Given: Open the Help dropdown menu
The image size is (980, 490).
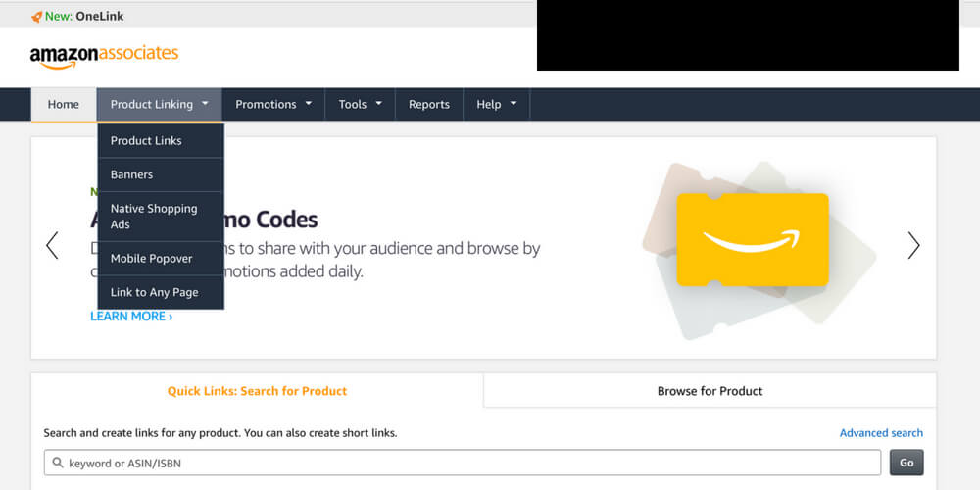Looking at the screenshot, I should tap(496, 105).
